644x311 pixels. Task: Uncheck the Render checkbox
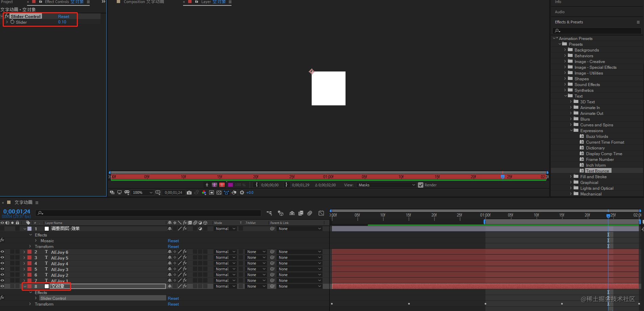pyautogui.click(x=421, y=185)
